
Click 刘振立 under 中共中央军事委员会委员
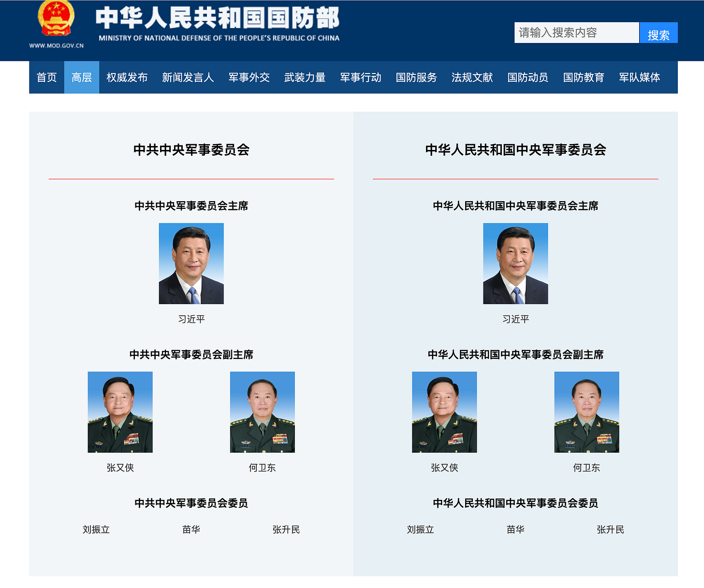(96, 529)
